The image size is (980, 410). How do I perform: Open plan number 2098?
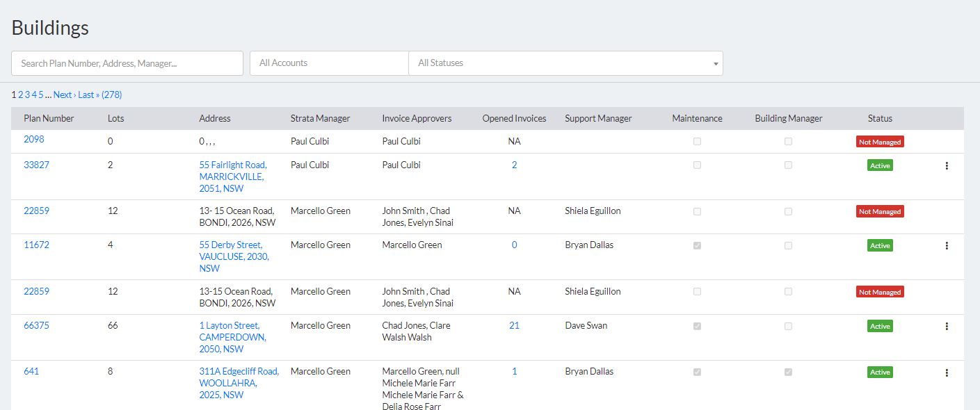pyautogui.click(x=33, y=139)
